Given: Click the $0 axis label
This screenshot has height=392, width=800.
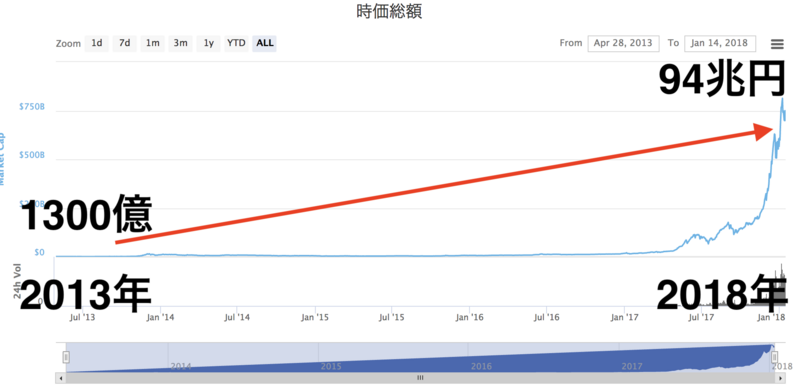Looking at the screenshot, I should point(39,253).
